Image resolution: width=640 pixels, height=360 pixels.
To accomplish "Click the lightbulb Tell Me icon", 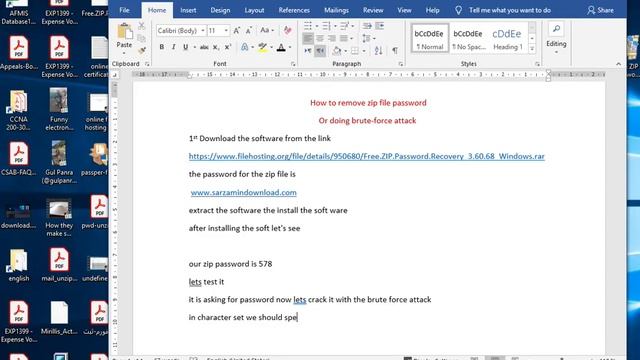I will coord(458,10).
